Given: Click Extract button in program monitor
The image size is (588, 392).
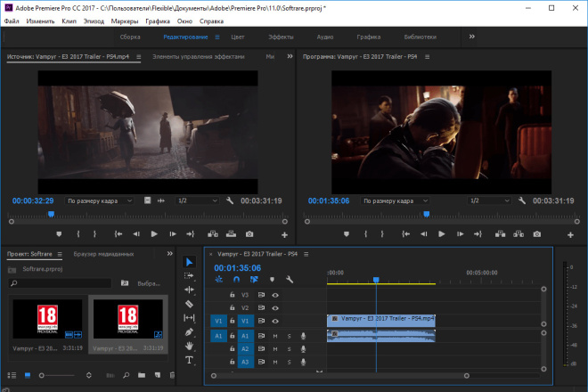Looking at the screenshot, I should 519,234.
